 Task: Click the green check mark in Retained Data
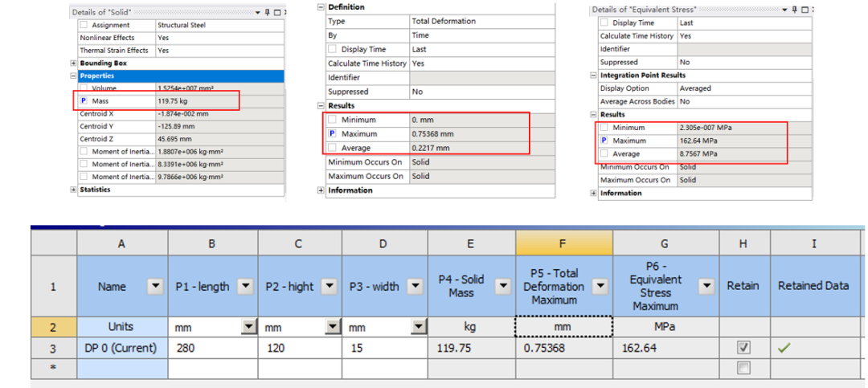(783, 348)
